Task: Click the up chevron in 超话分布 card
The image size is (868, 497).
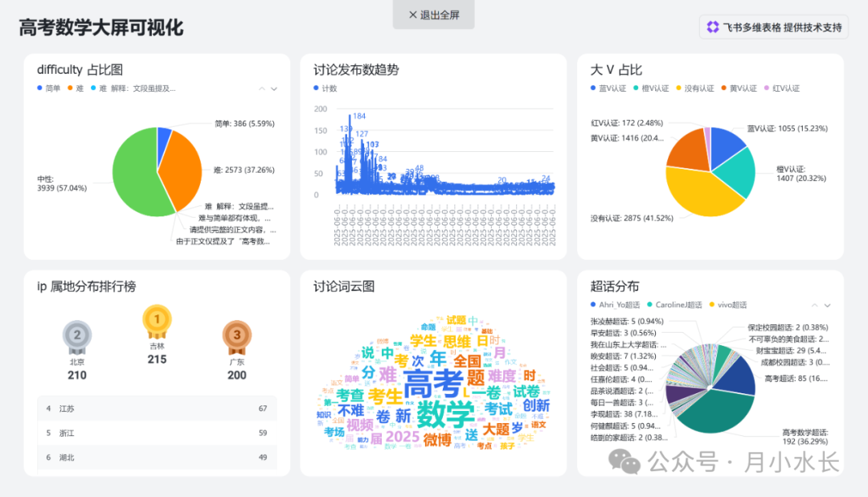Action: (813, 305)
